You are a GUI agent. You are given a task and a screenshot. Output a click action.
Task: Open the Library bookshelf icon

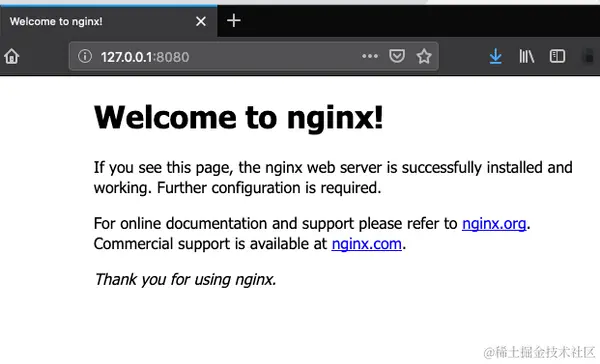(x=527, y=57)
